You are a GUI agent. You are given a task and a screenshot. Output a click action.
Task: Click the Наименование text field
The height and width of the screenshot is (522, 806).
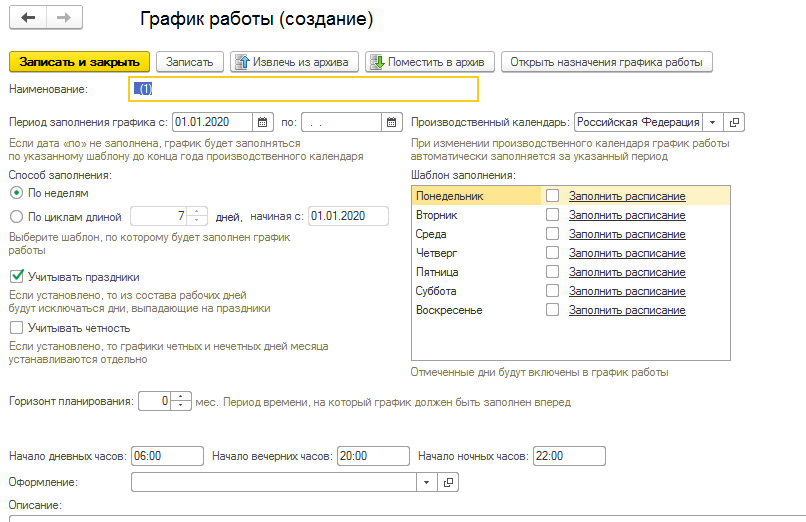pyautogui.click(x=304, y=90)
